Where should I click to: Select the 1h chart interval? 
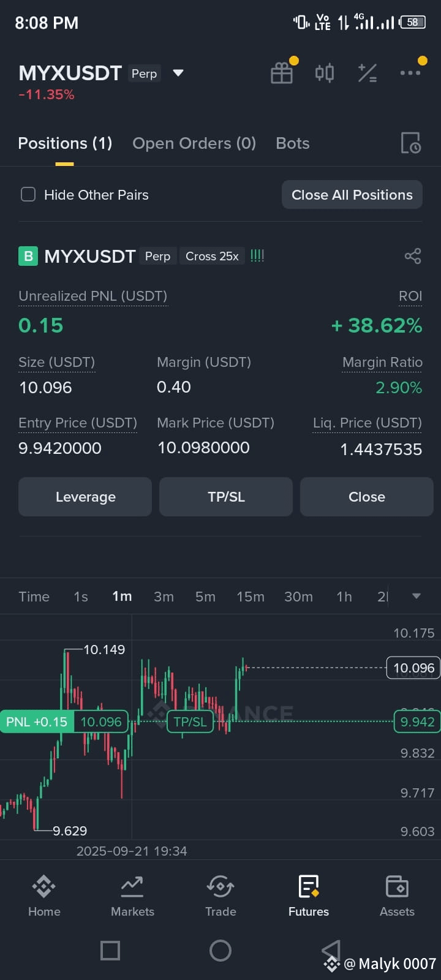pyautogui.click(x=344, y=597)
